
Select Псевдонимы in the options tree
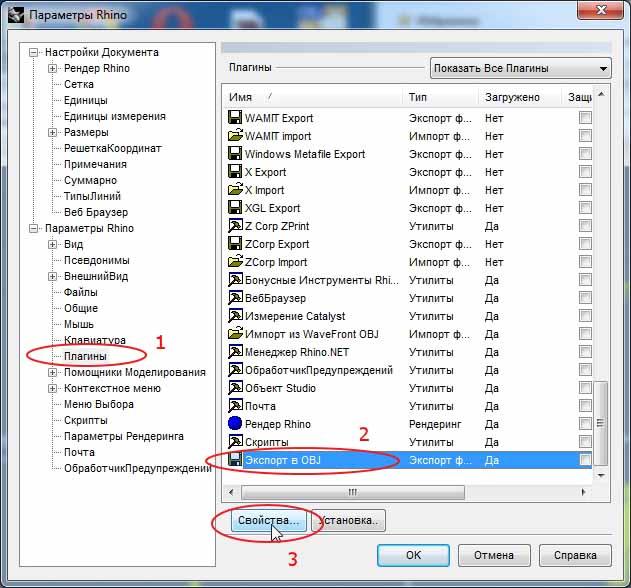point(97,260)
